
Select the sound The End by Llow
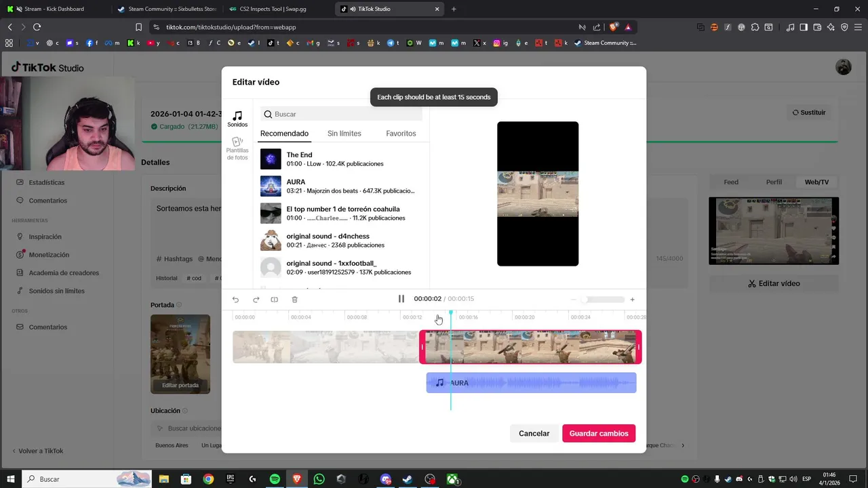pos(341,159)
